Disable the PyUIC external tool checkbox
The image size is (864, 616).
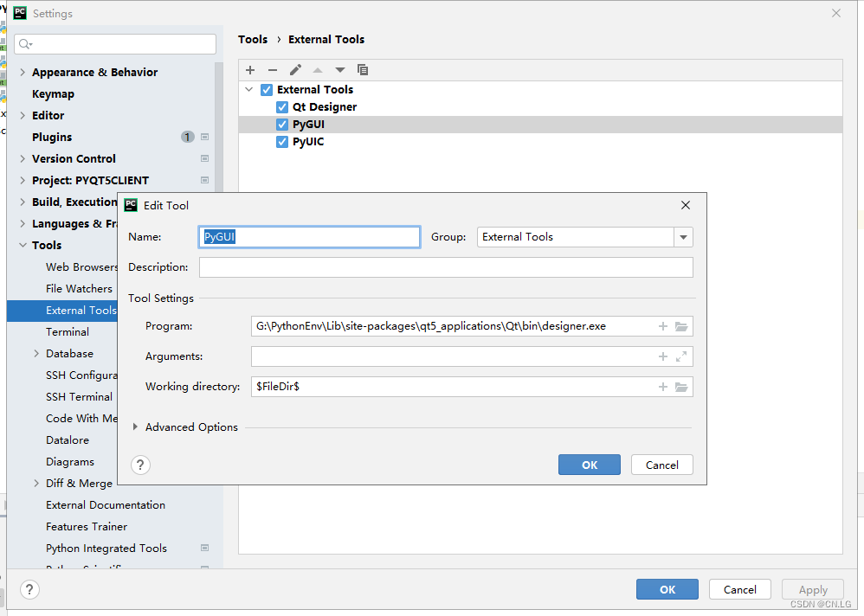coord(281,141)
